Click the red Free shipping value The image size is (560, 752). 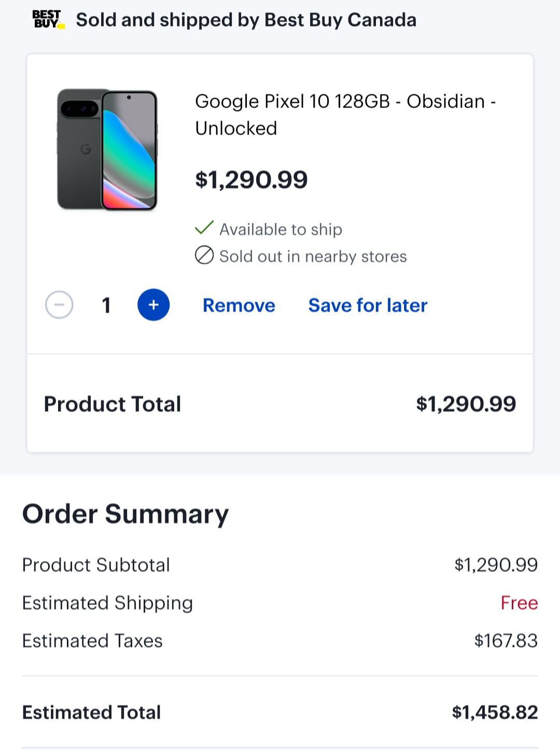coord(519,603)
